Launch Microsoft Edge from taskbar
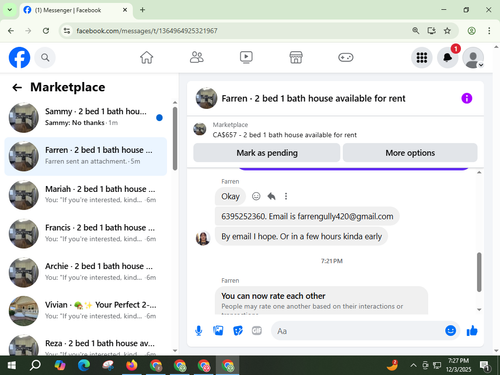The width and height of the screenshot is (500, 375). (x=84, y=365)
